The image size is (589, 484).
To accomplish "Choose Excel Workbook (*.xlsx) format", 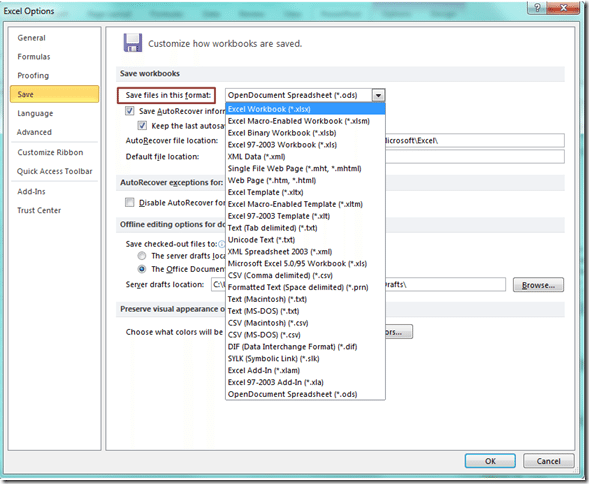I will pyautogui.click(x=305, y=109).
